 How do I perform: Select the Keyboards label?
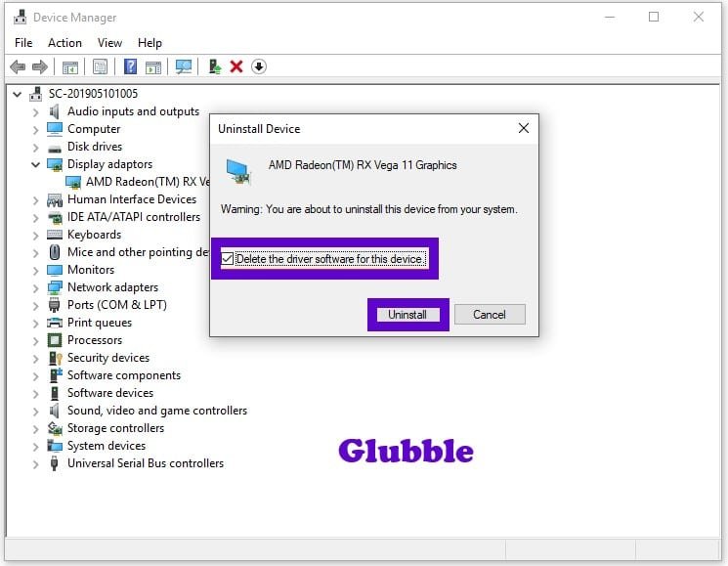[x=94, y=235]
